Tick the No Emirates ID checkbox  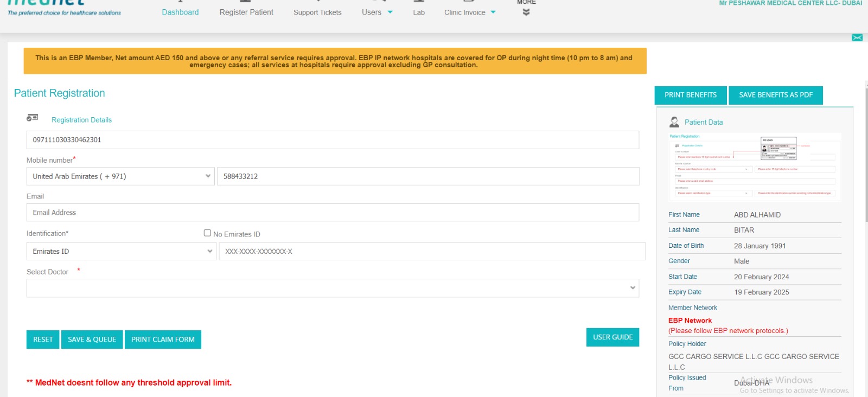tap(207, 233)
